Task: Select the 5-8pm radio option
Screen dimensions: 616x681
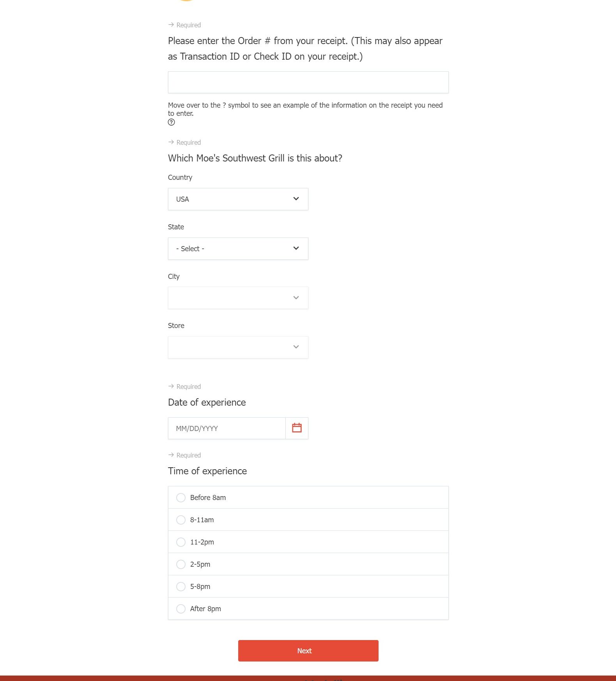Action: click(181, 587)
